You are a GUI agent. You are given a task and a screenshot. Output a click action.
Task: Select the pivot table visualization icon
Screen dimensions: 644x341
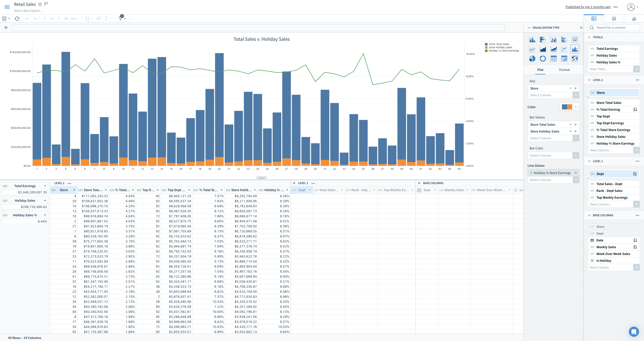coord(564,59)
